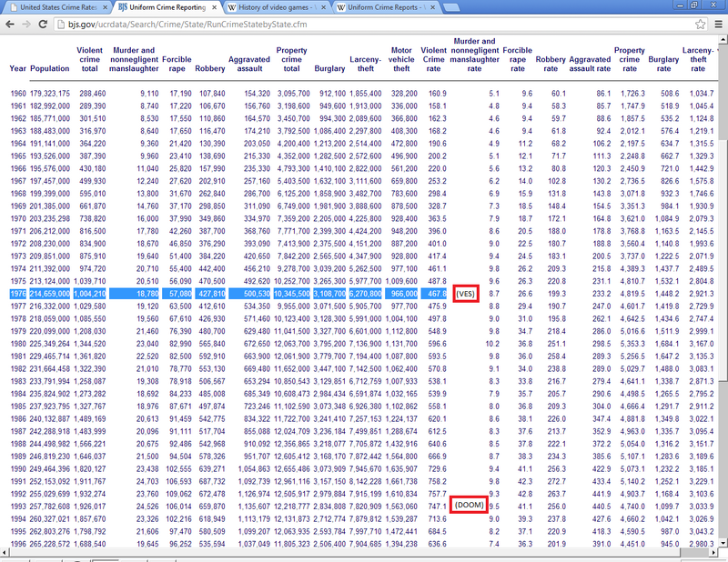The image size is (728, 562).
Task: Click year 1960 in the first row
Action: 18,94
